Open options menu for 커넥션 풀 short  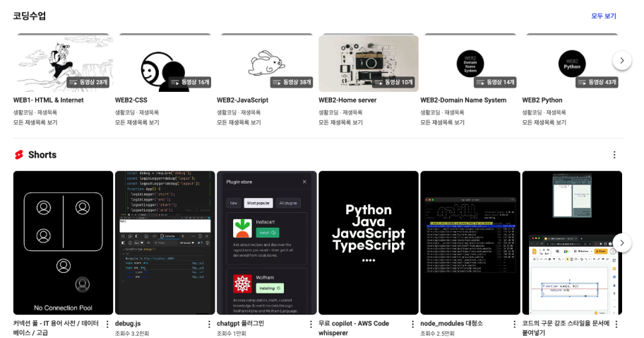tap(107, 324)
